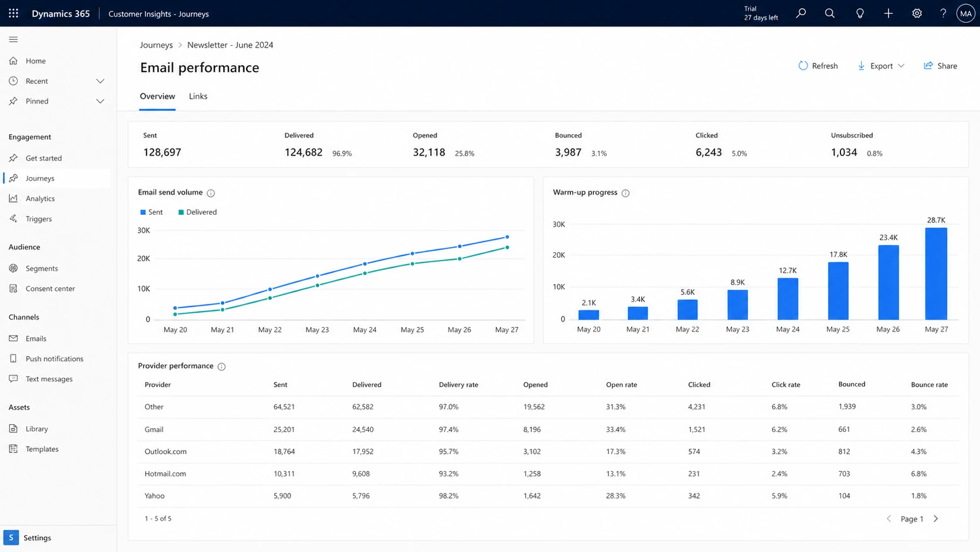
Task: Select the Hotmail.com provider row
Action: 549,474
